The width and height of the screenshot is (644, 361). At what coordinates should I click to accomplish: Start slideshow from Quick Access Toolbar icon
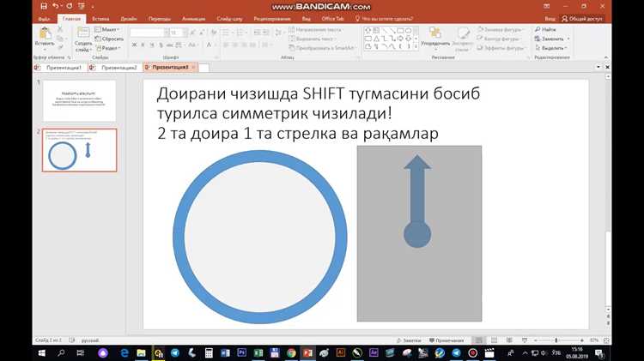[x=82, y=6]
